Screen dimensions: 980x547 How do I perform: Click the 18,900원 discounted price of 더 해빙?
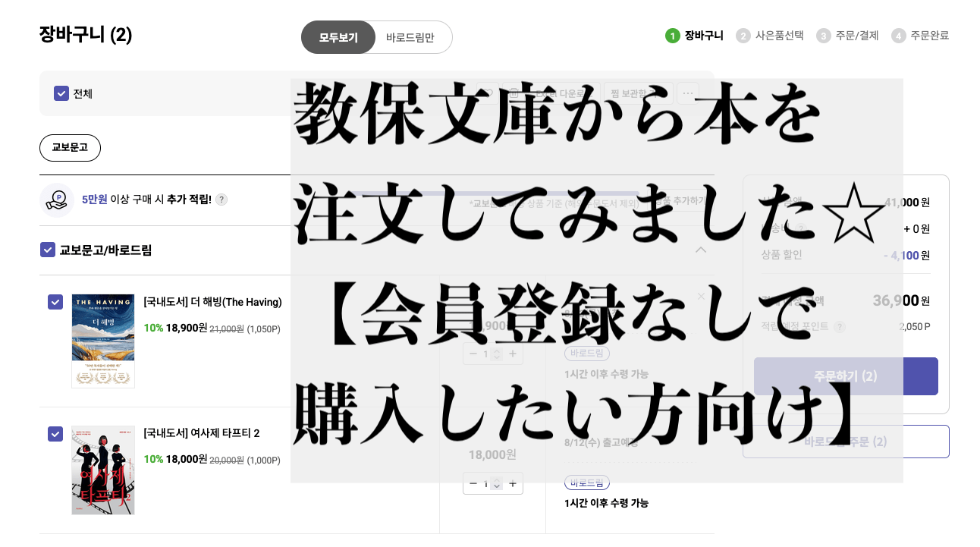[x=187, y=328]
